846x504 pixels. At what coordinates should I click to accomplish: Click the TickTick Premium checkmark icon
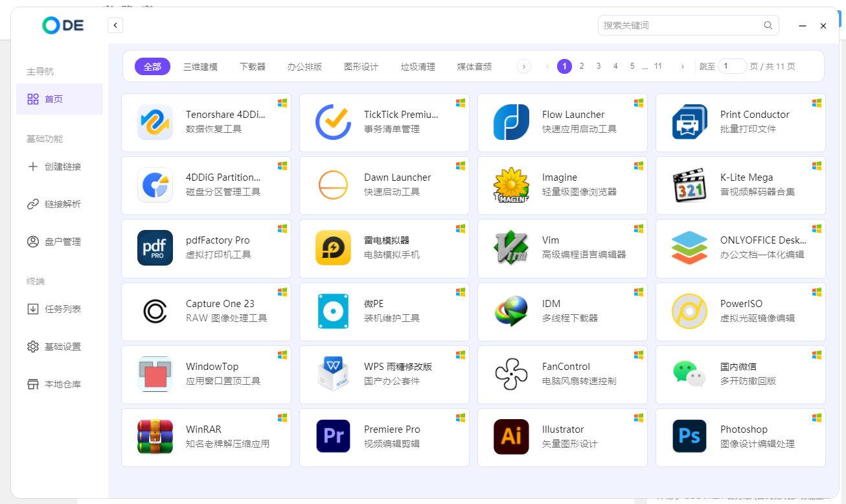tap(333, 122)
